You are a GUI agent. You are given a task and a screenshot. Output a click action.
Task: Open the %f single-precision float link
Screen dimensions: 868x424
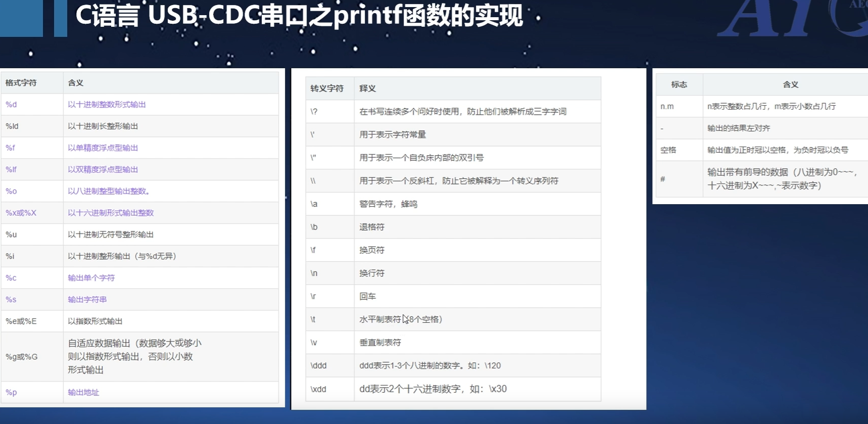pos(10,148)
